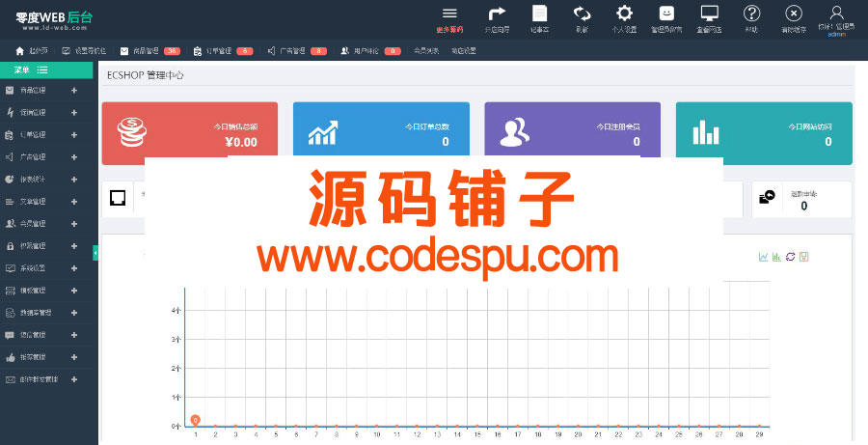Image resolution: width=868 pixels, height=445 pixels.
Task: Expand article management (文章管理) plus in sidebar
Action: tap(74, 202)
